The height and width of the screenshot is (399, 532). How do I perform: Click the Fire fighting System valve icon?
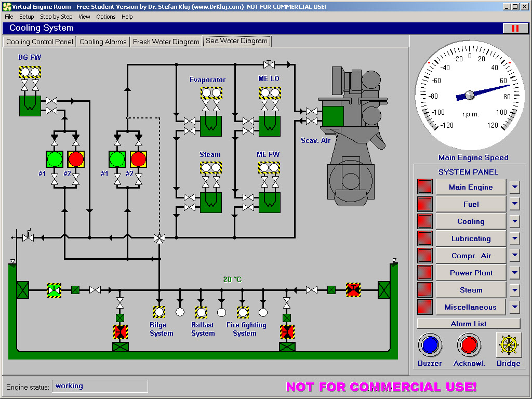click(x=243, y=312)
